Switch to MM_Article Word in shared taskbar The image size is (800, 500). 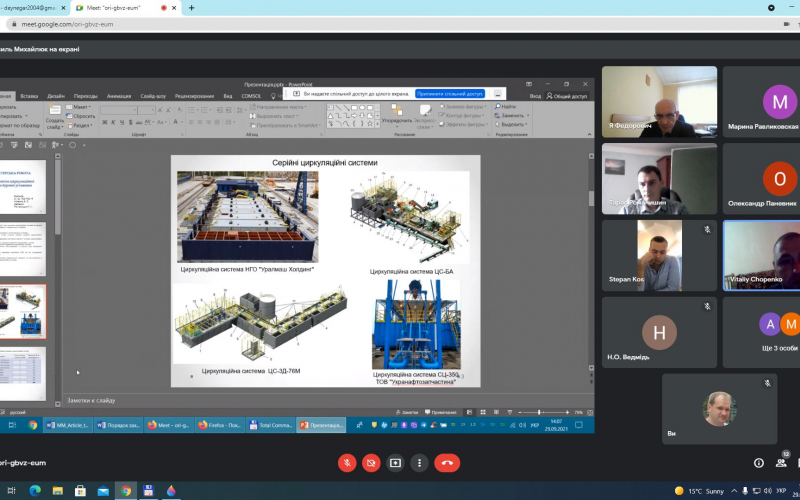(67, 425)
